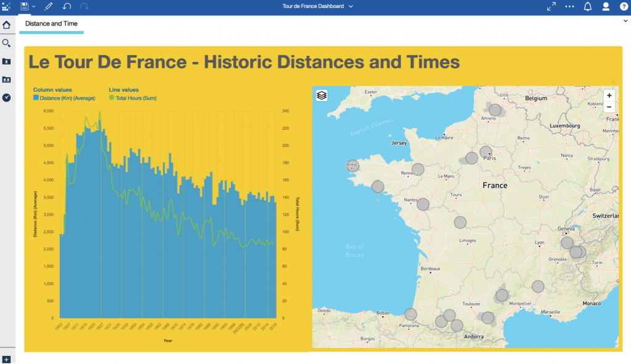Open the Help question mark icon
This screenshot has height=364, width=631.
click(624, 6)
